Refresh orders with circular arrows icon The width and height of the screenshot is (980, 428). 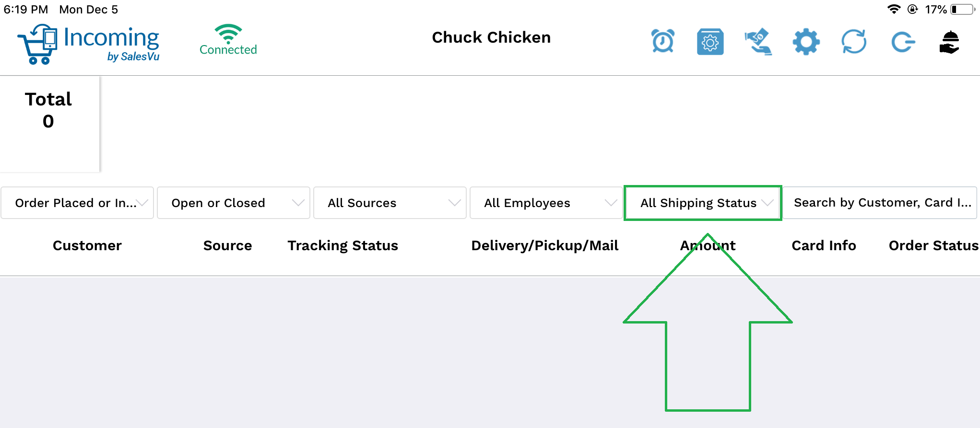click(x=854, y=42)
